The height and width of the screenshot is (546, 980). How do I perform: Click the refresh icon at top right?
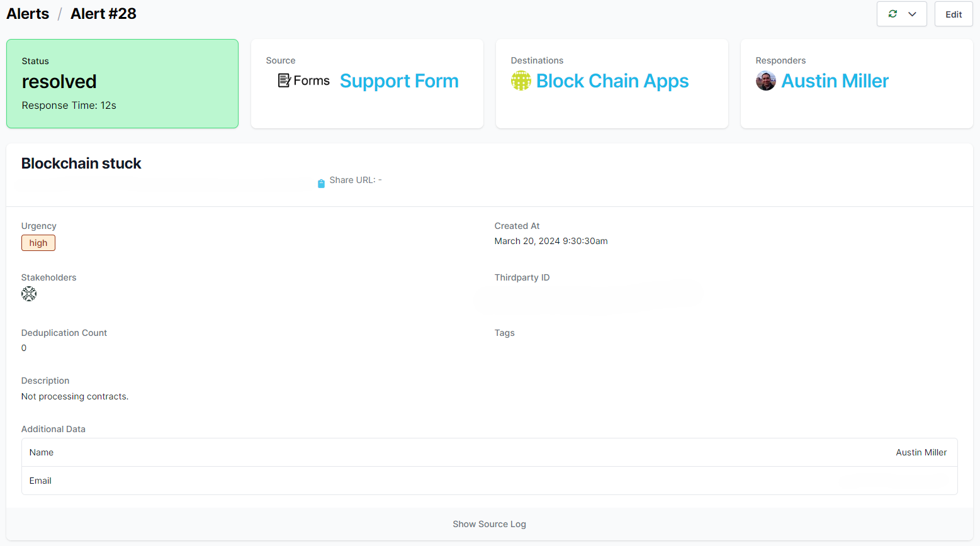coord(893,14)
